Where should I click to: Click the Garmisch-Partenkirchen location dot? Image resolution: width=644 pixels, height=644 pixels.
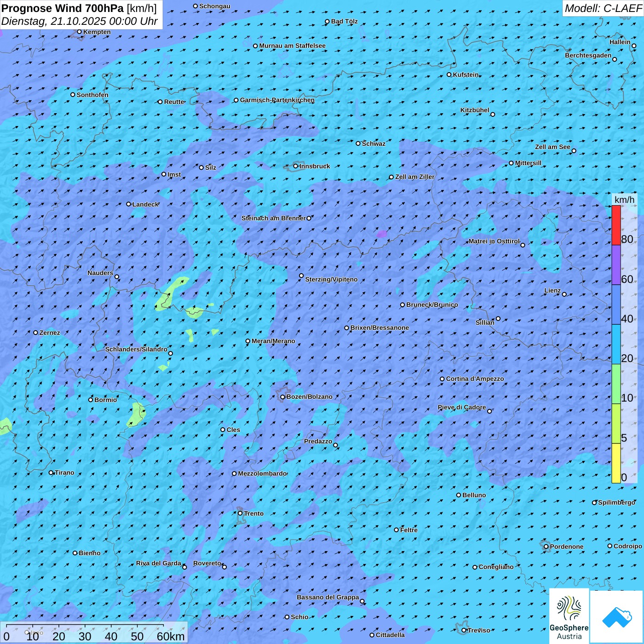tap(236, 100)
